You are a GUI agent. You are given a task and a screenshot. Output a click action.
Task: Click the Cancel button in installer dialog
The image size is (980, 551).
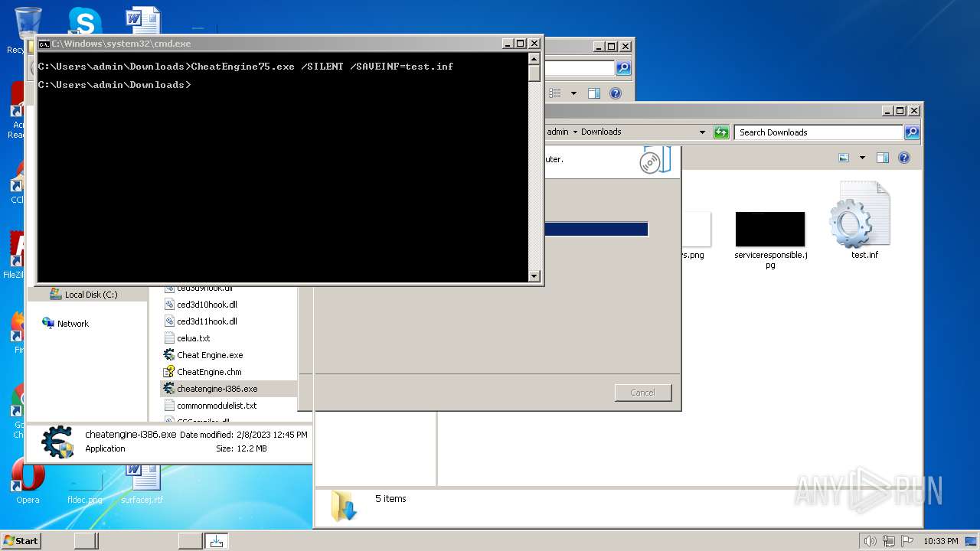click(x=642, y=393)
